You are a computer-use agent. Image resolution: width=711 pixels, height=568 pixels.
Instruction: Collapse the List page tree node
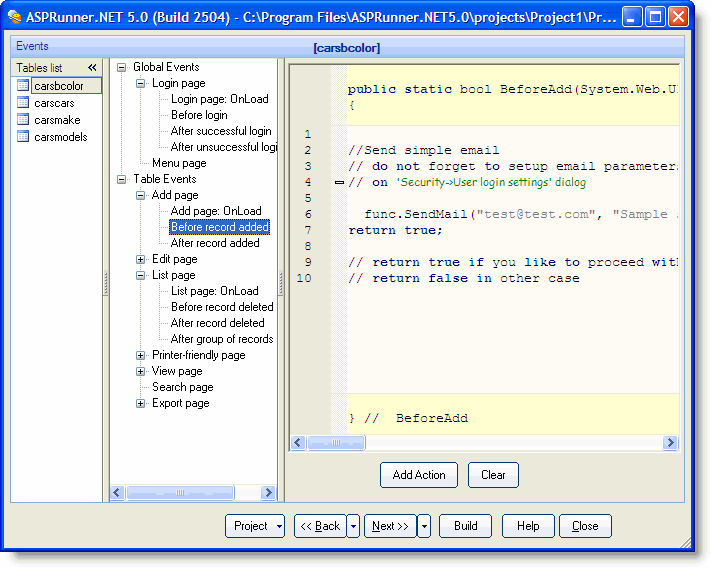click(140, 275)
